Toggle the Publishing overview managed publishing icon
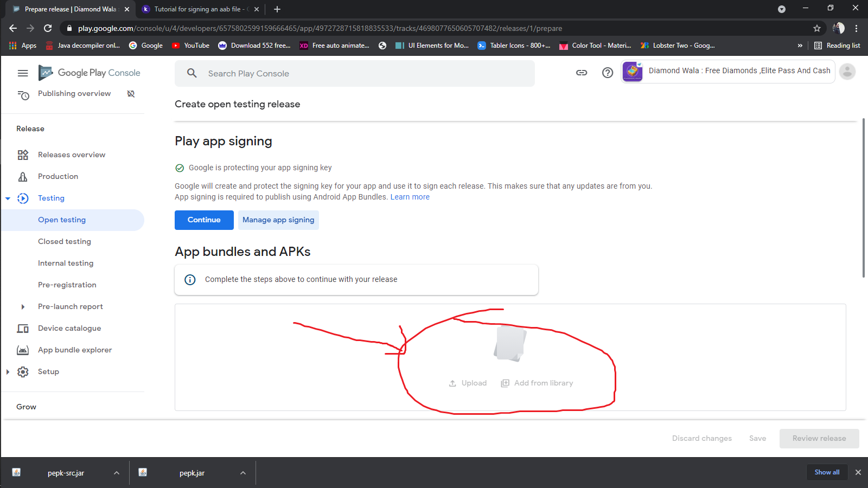The width and height of the screenshot is (868, 488). [x=131, y=94]
